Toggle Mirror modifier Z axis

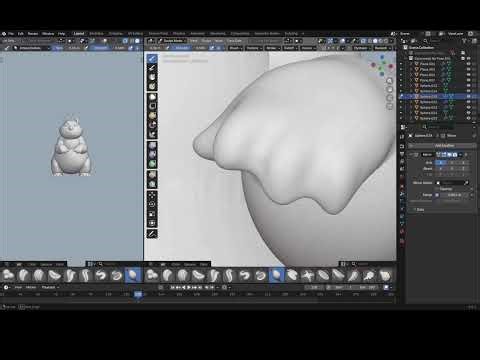pyautogui.click(x=463, y=163)
